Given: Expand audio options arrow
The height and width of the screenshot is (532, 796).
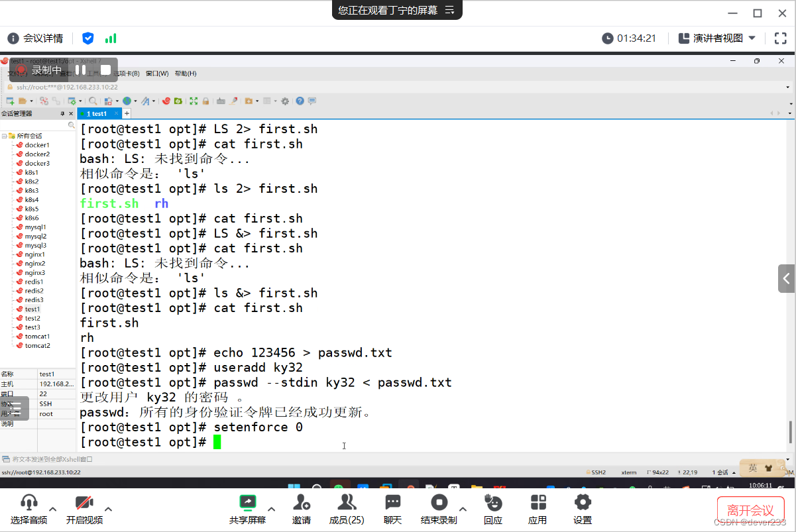Looking at the screenshot, I should (53, 509).
